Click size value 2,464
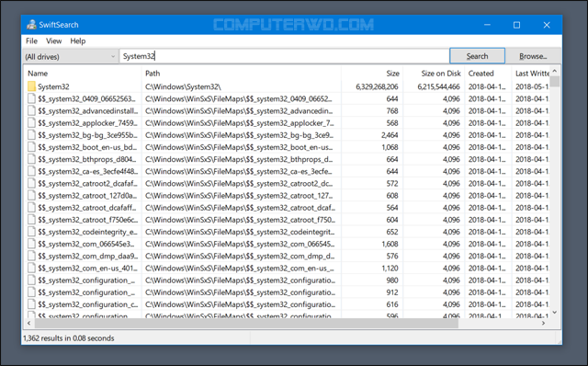This screenshot has width=588, height=366. [390, 135]
